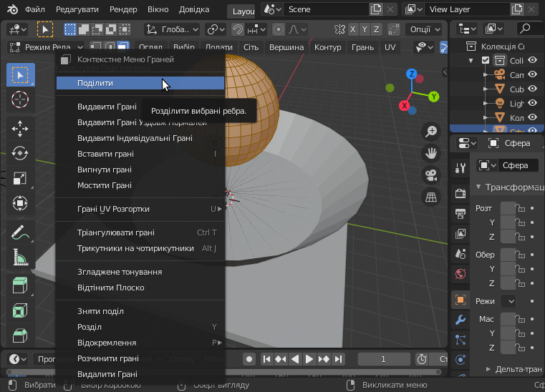Play animation forward button
The width and height of the screenshot is (545, 392).
(309, 359)
